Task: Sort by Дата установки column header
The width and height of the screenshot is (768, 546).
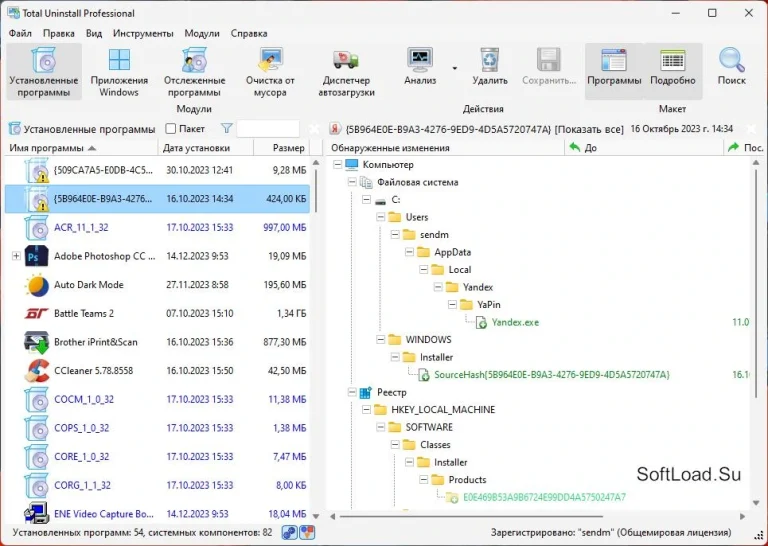Action: 206,148
